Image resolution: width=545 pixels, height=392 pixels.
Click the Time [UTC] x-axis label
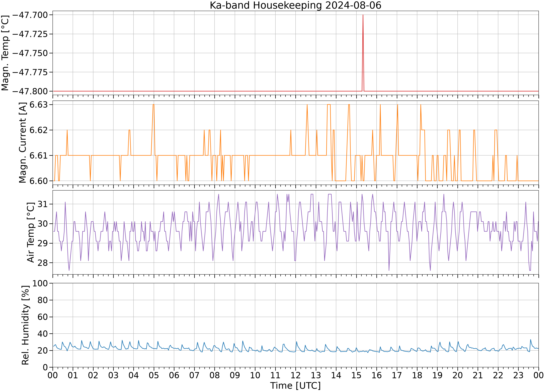[295, 386]
